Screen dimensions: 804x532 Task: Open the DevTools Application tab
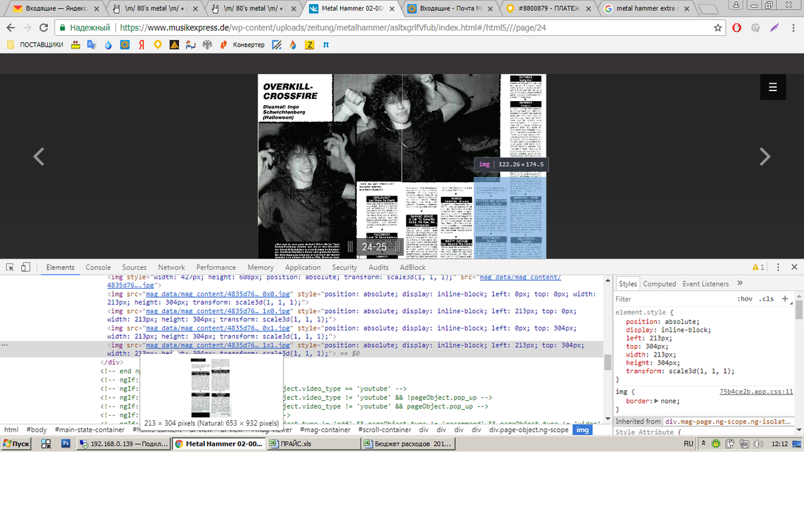pos(303,267)
